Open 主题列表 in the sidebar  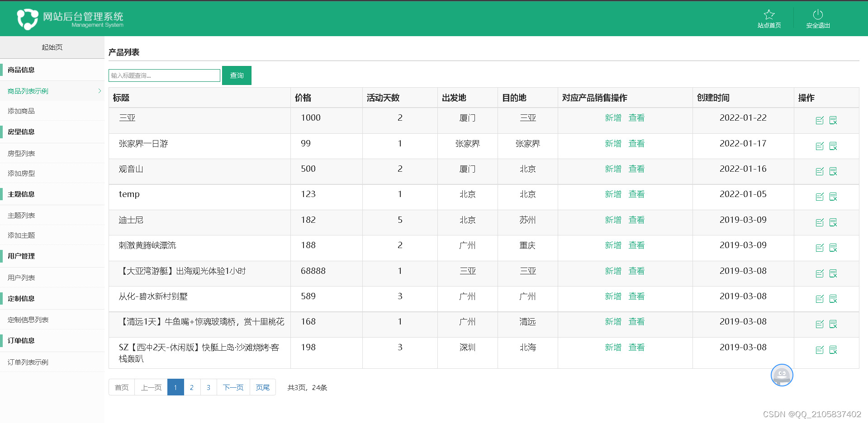(x=21, y=215)
